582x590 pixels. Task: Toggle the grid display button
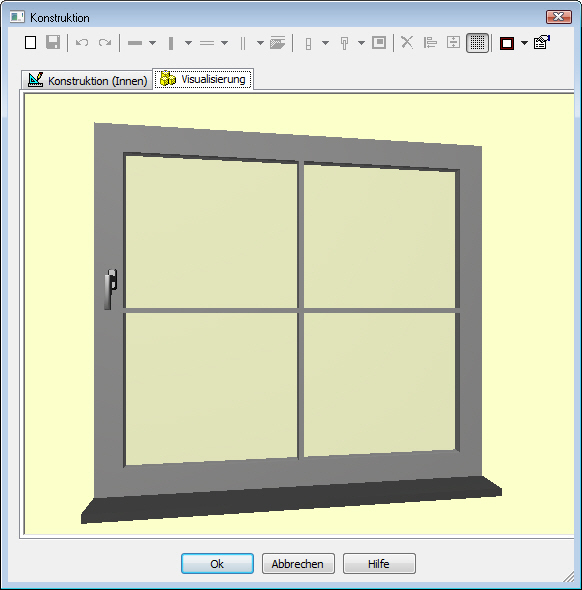pyautogui.click(x=477, y=43)
